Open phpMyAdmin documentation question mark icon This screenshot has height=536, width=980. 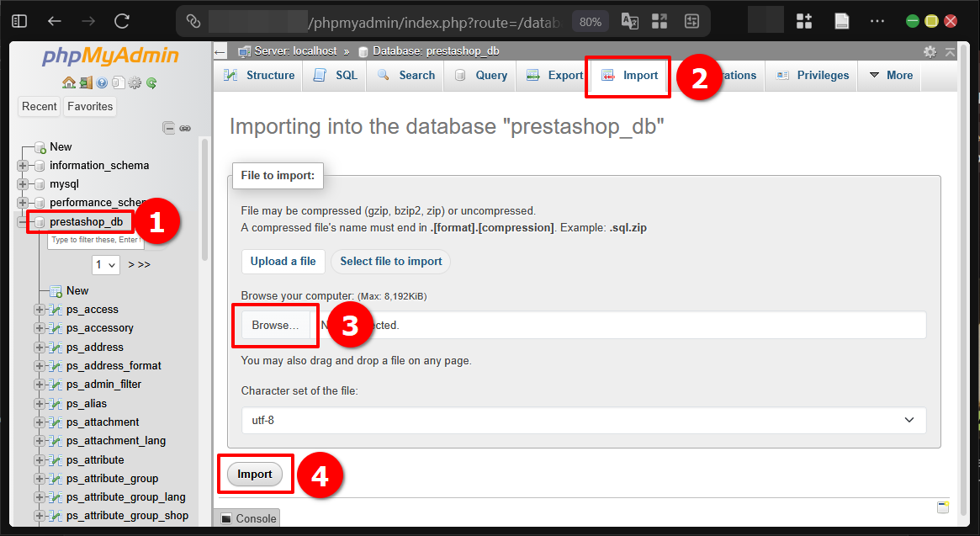click(102, 82)
